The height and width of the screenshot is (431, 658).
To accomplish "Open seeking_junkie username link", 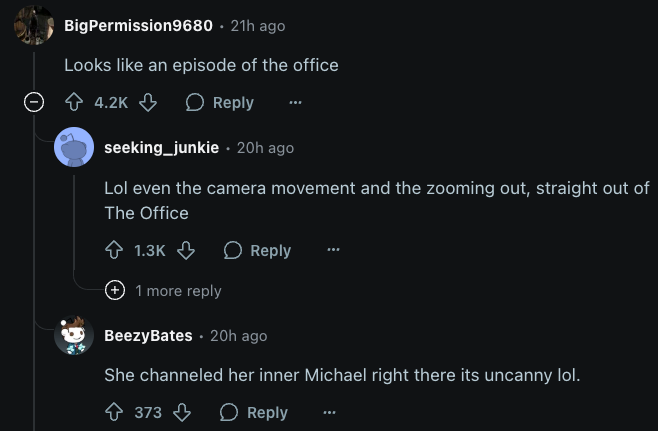I will coord(162,148).
